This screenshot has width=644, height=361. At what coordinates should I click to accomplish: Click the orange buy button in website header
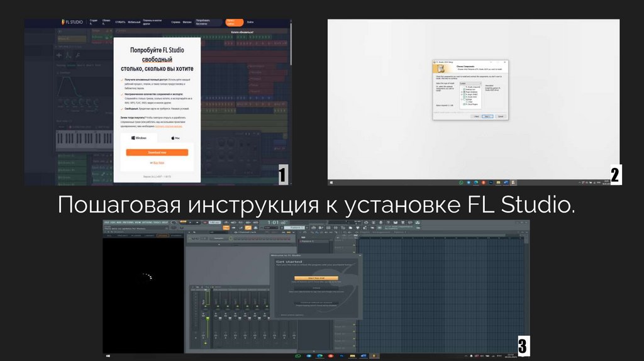click(x=234, y=22)
